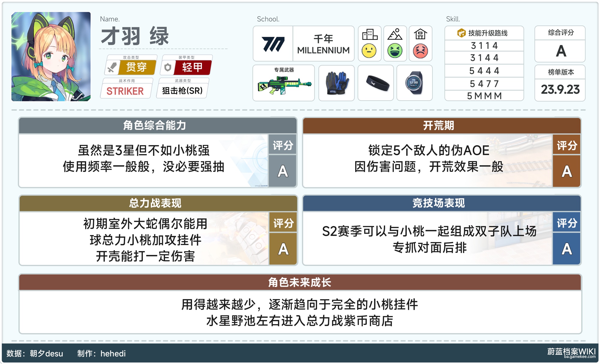
Task: Click the green happy face outdoor terrain icon
Action: 395,50
